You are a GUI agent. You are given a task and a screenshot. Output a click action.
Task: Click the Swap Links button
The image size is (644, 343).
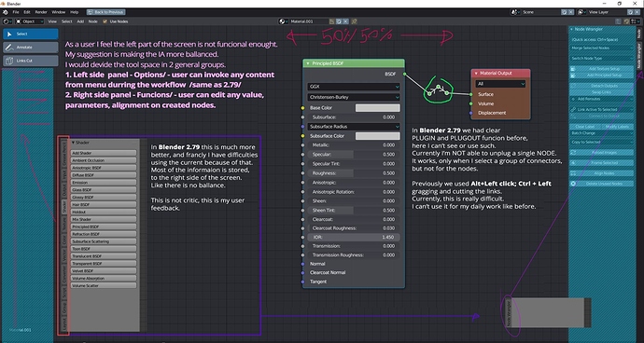coord(602,92)
